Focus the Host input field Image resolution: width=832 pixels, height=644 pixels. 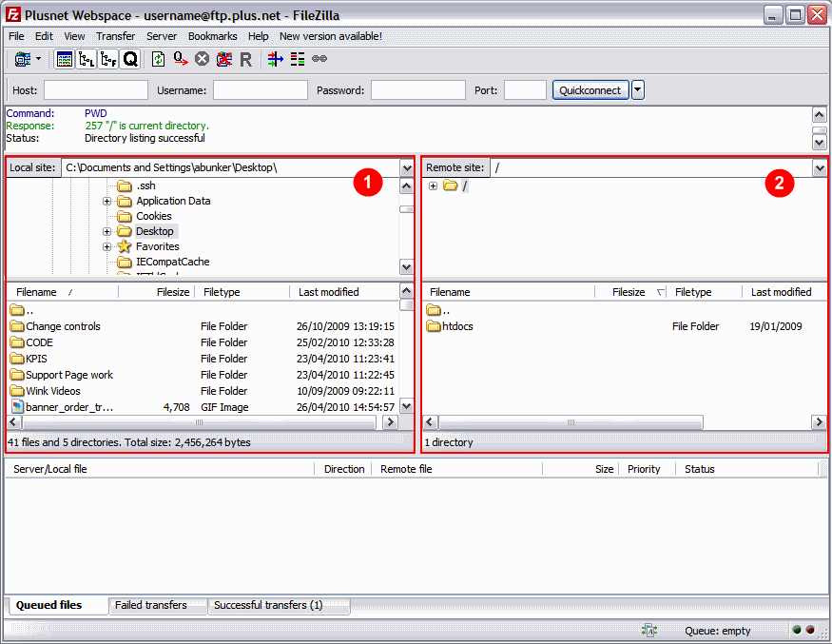[x=96, y=90]
